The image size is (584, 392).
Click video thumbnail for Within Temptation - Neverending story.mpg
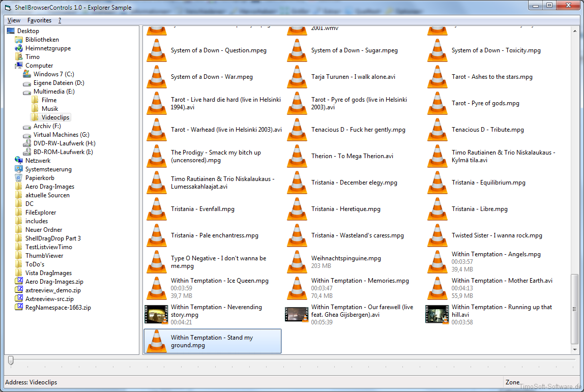coord(157,315)
